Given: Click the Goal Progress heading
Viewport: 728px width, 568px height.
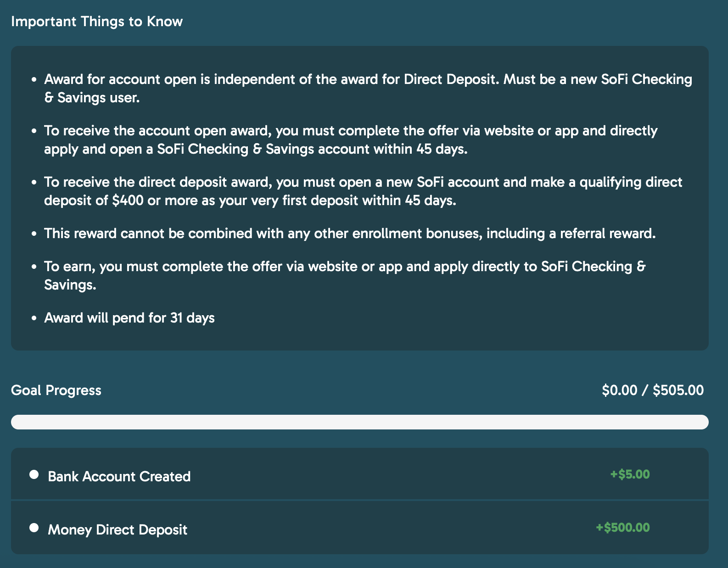Looking at the screenshot, I should point(56,390).
